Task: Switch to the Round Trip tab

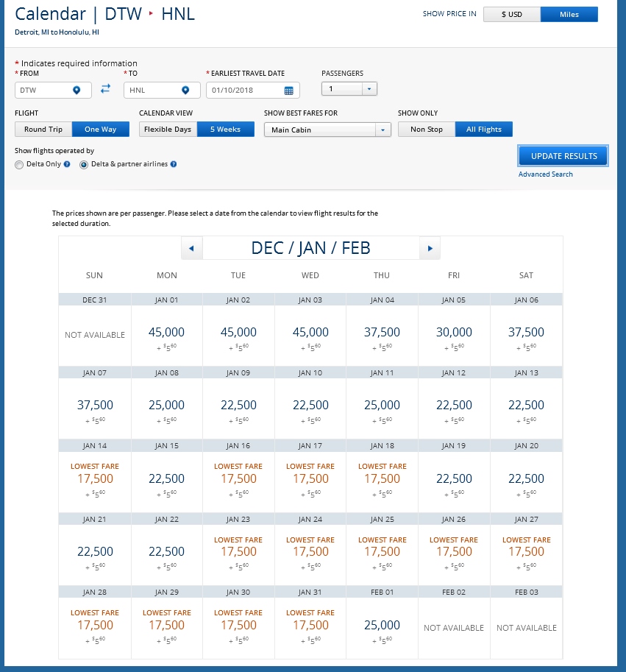Action: (x=43, y=129)
